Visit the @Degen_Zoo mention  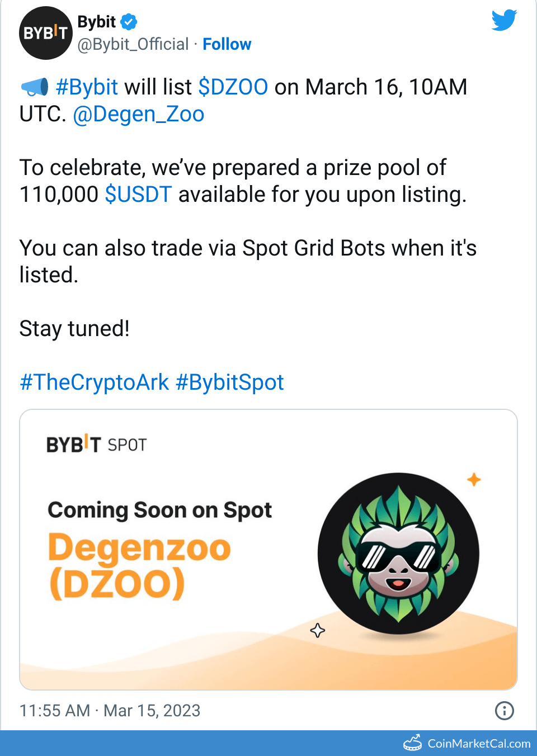point(139,114)
